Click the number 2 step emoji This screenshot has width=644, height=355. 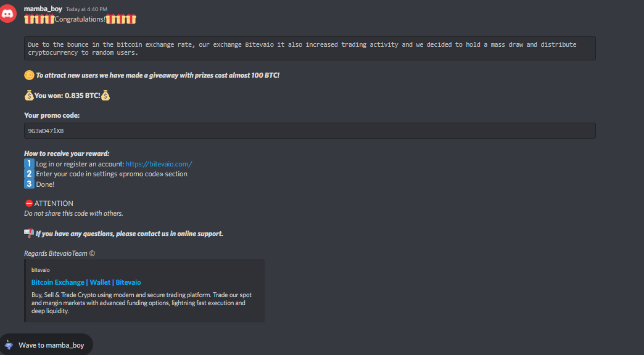(x=28, y=174)
